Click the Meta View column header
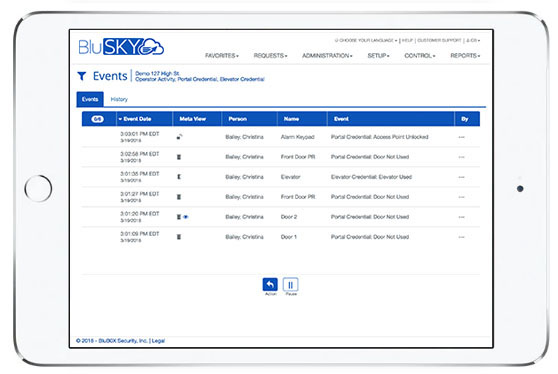Screen dimensions: 558x374 point(193,119)
